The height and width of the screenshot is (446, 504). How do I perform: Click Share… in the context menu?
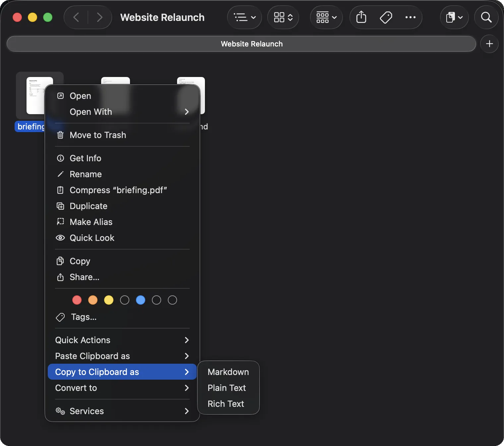pyautogui.click(x=122, y=277)
